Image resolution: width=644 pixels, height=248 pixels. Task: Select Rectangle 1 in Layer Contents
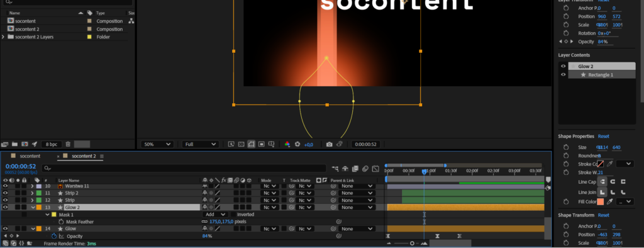(x=602, y=74)
